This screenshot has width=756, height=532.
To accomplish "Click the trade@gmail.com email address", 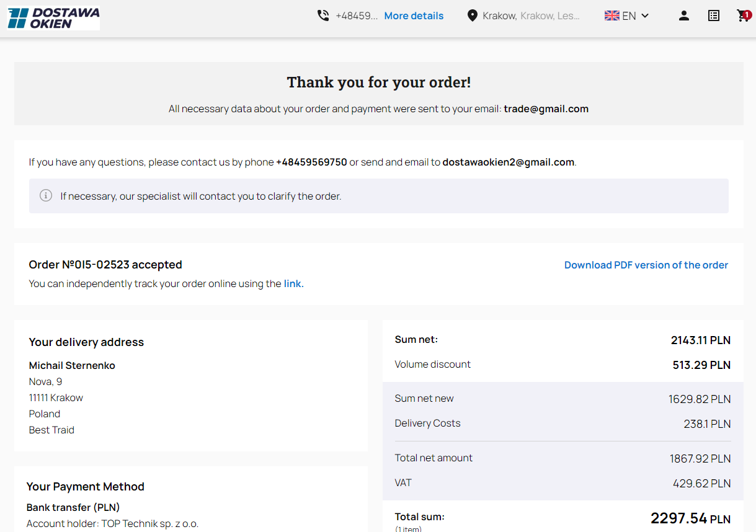I will (x=546, y=109).
